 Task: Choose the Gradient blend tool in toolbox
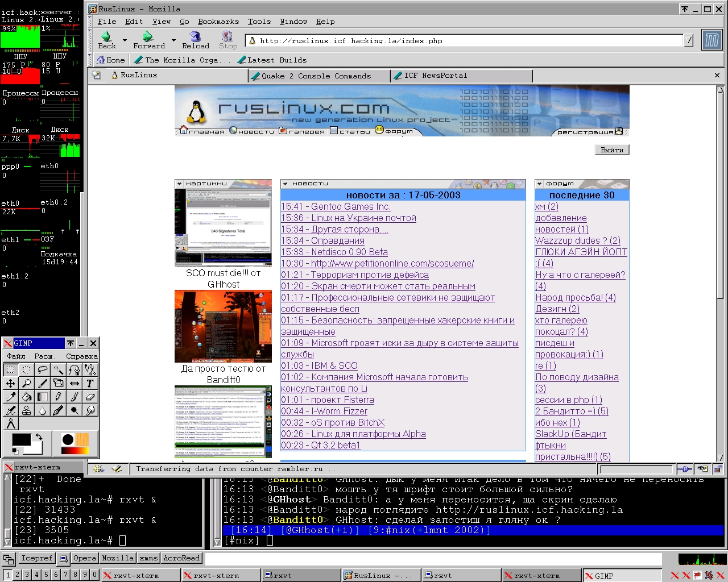click(43, 397)
